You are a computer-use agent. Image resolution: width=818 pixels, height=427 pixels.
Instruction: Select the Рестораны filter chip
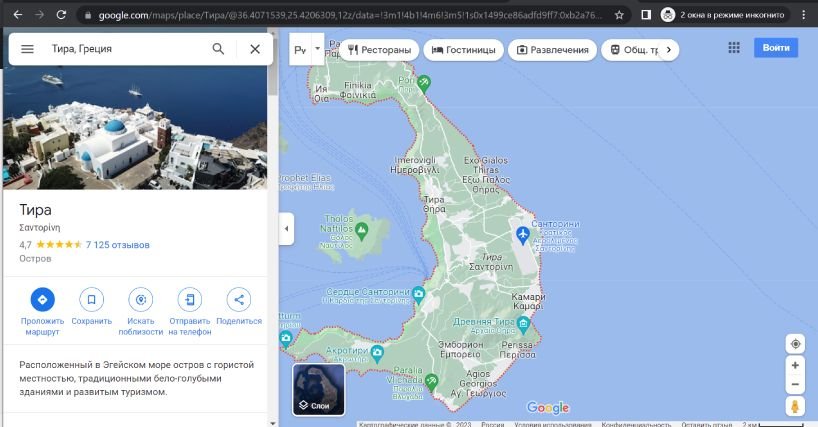pyautogui.click(x=378, y=50)
